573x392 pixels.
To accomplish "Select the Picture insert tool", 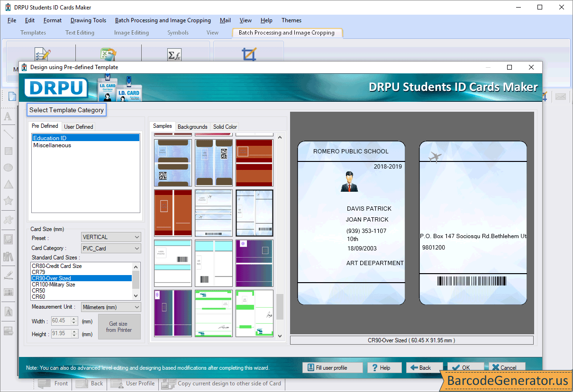I will coord(8,239).
